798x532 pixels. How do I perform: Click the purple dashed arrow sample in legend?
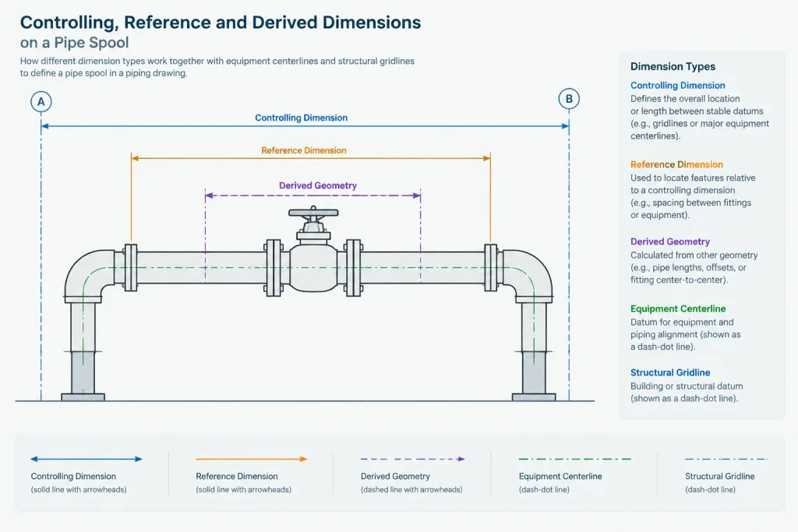tap(413, 459)
